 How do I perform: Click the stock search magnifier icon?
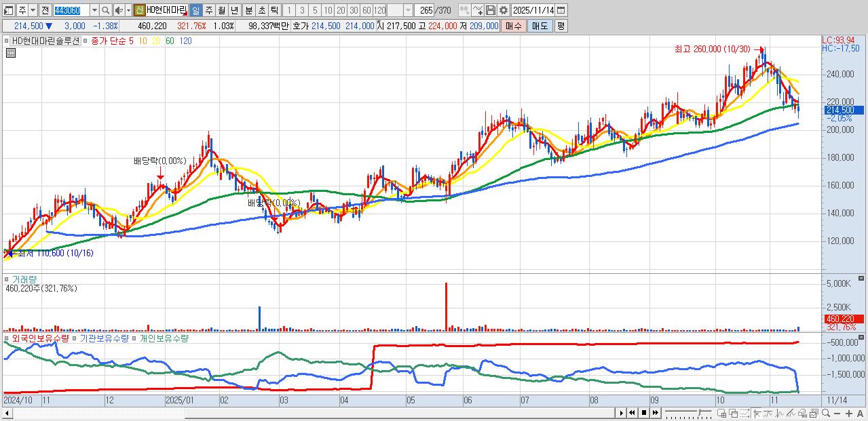click(105, 10)
